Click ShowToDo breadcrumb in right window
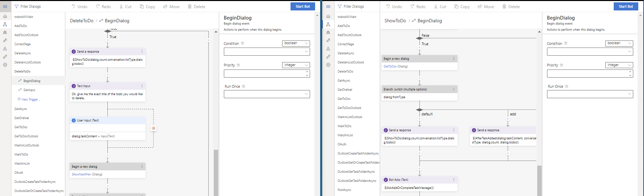The width and height of the screenshot is (644, 196). click(x=395, y=21)
